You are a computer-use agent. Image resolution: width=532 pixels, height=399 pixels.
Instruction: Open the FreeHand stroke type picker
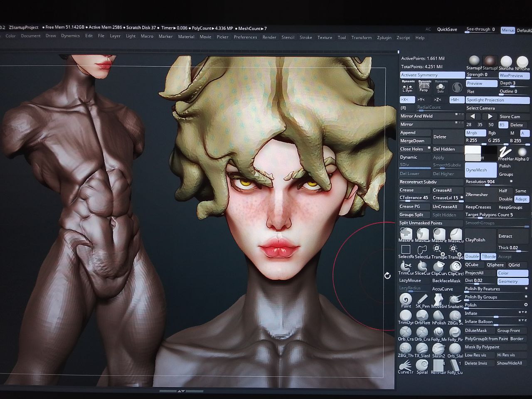click(x=505, y=152)
